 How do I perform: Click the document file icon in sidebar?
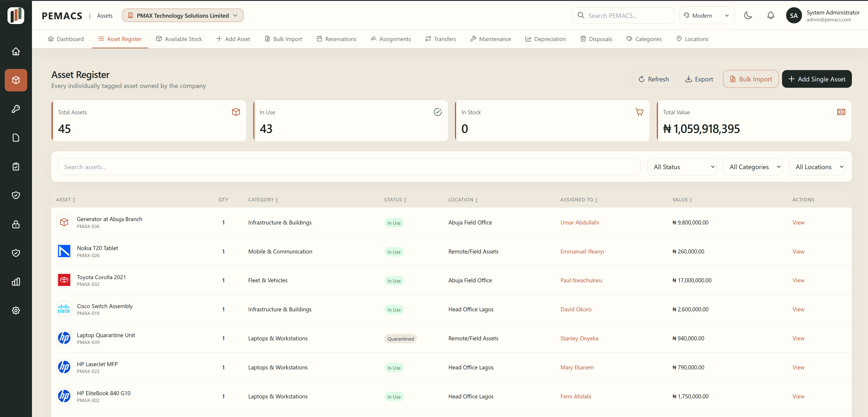16,138
